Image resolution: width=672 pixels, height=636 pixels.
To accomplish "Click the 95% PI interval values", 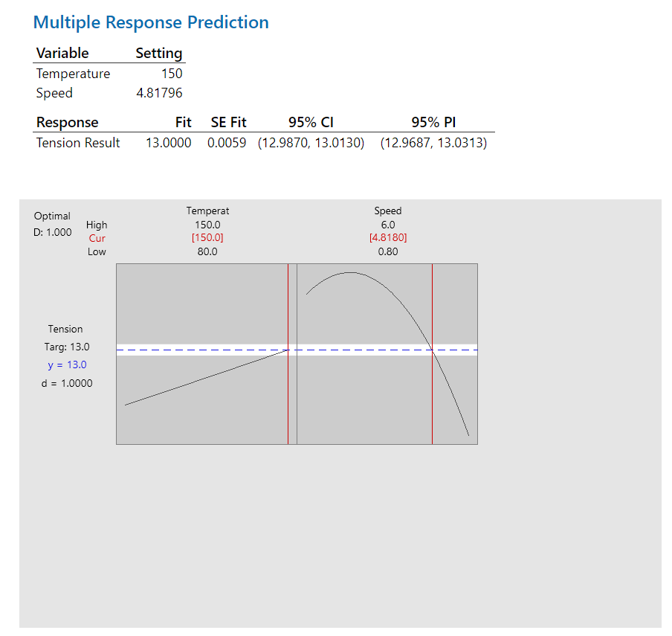I will point(433,143).
